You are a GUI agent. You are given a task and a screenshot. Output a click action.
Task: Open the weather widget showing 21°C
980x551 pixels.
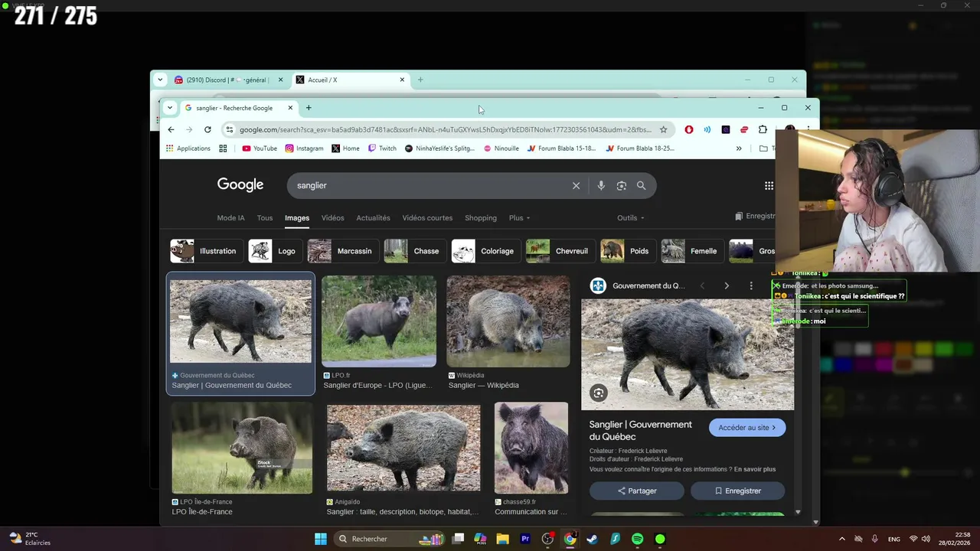[x=29, y=539]
